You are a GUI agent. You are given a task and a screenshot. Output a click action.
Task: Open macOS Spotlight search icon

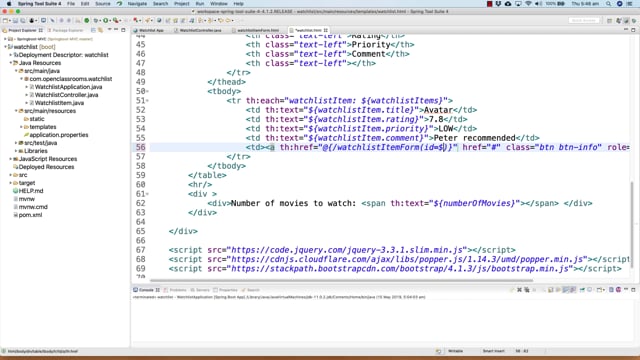coord(609,4)
